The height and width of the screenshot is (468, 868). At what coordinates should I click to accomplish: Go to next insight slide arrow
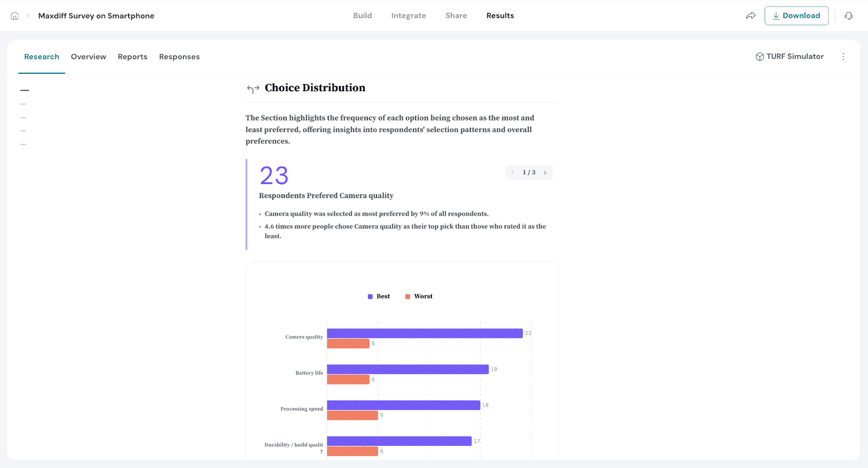tap(545, 173)
